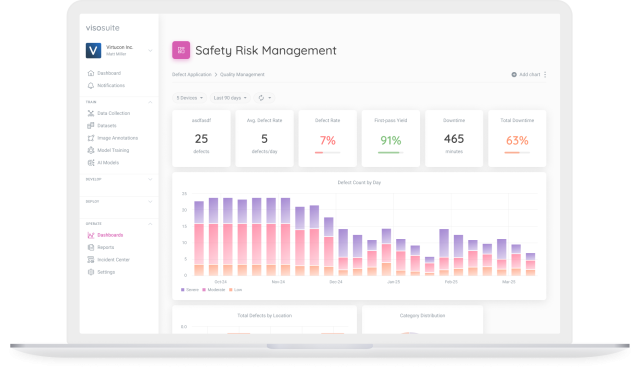The width and height of the screenshot is (640, 370).
Task: Open AI Models page
Action: point(108,162)
